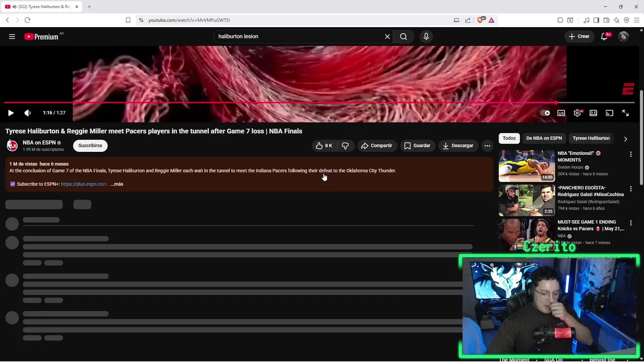Open the Leo AI sparkle icon
The width and height of the screenshot is (644, 362).
point(616,20)
